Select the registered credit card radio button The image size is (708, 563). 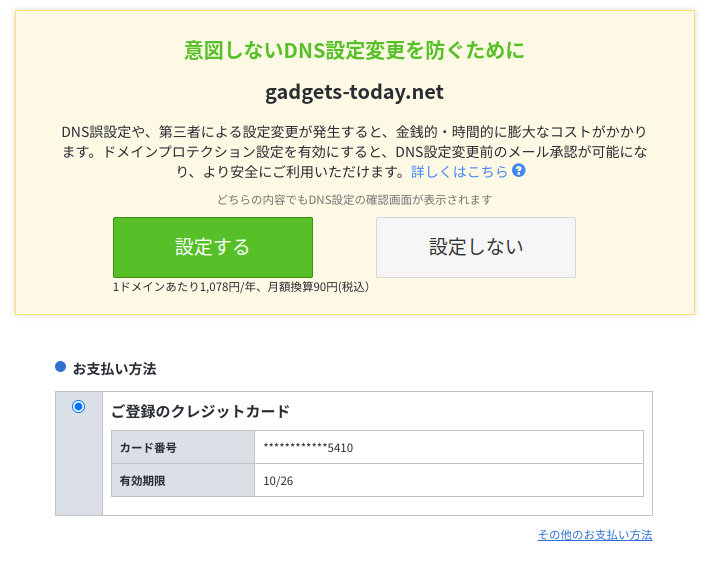pos(79,406)
